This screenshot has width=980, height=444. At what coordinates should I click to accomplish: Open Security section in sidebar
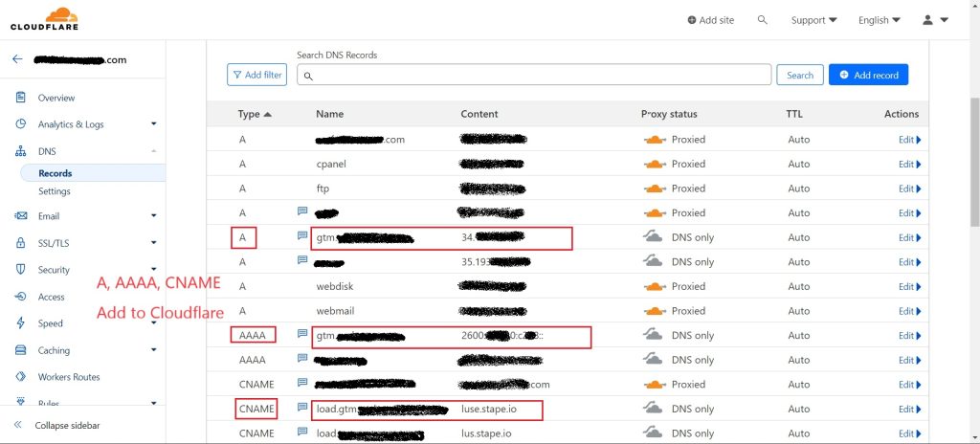coord(54,270)
